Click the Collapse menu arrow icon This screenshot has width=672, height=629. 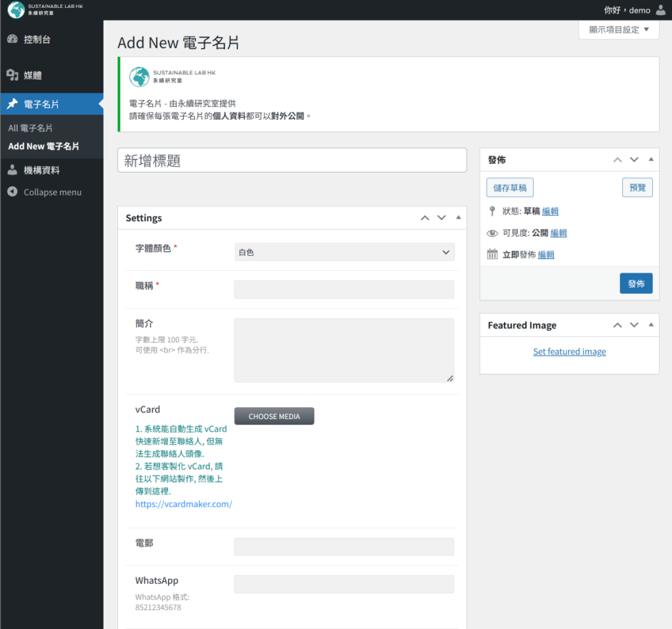12,192
